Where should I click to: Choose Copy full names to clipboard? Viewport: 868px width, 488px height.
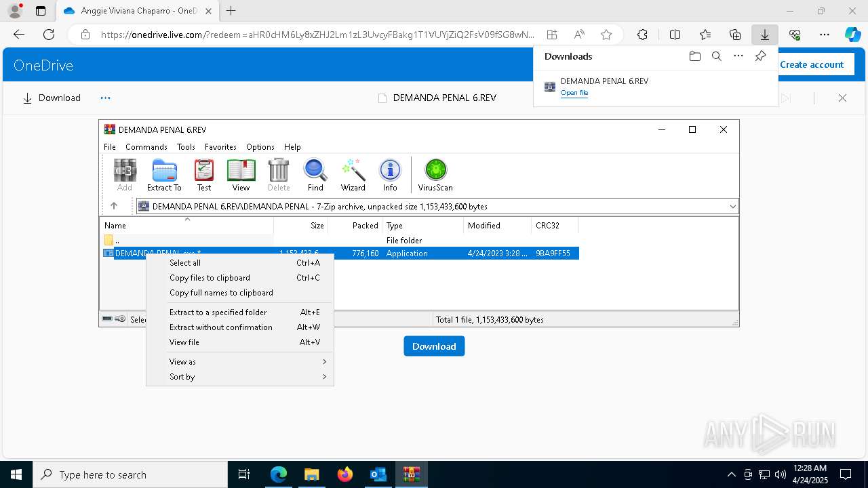click(x=240, y=292)
